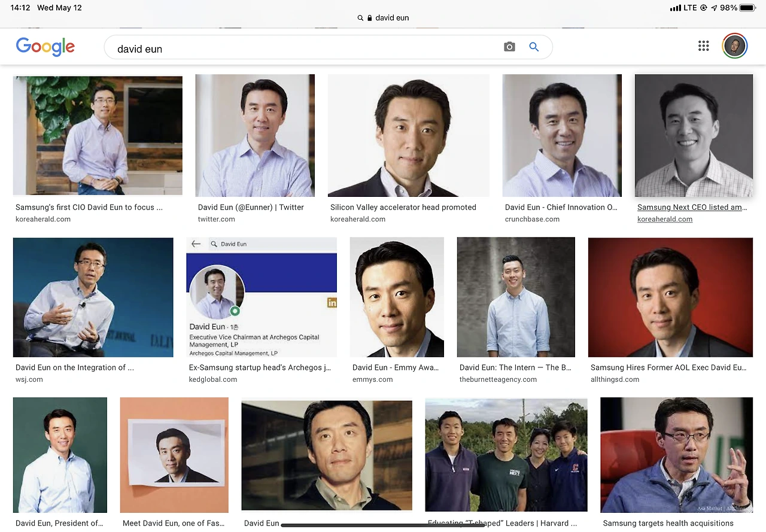This screenshot has width=766, height=532.
Task: Open the Archegos LinkedIn profile screenshot image
Action: pyautogui.click(x=262, y=297)
